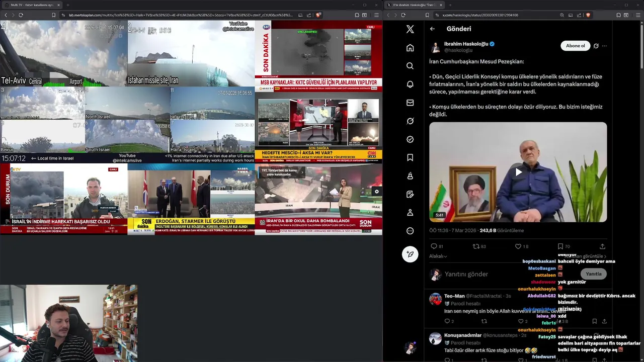The width and height of the screenshot is (644, 362).
Task: Click the lab.mertskaplan.com address bar
Action: [x=180, y=15]
